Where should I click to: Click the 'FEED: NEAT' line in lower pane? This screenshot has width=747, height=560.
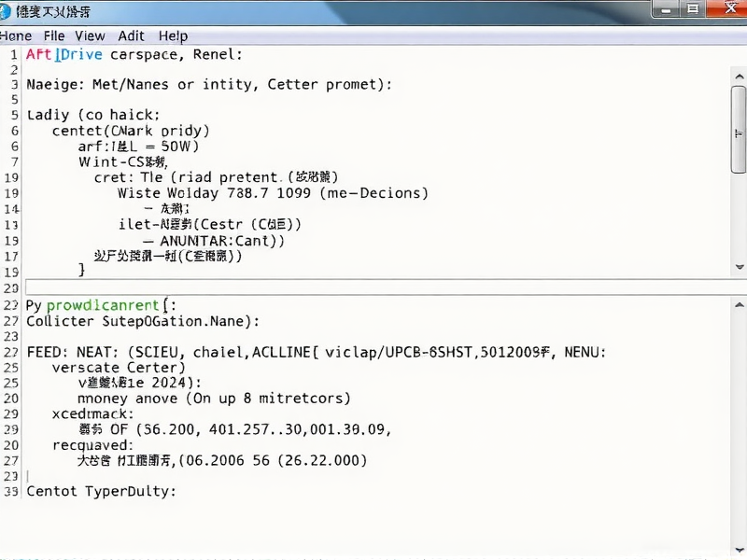coord(316,352)
